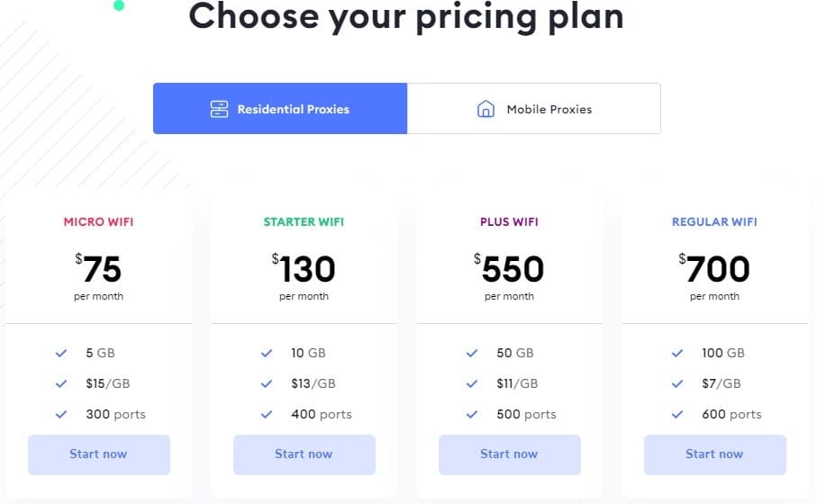Click the MICRO WIFI plan title

98,221
